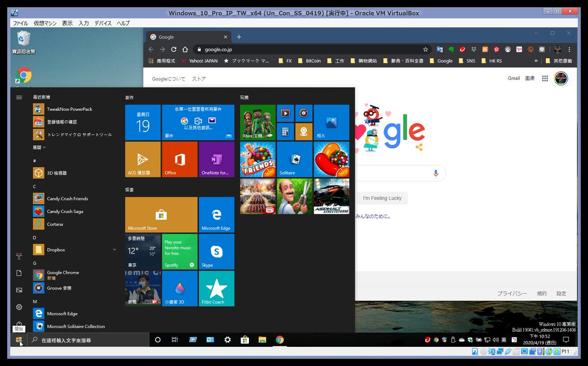Click the RSS feed extension icon in Chrome

(485, 49)
